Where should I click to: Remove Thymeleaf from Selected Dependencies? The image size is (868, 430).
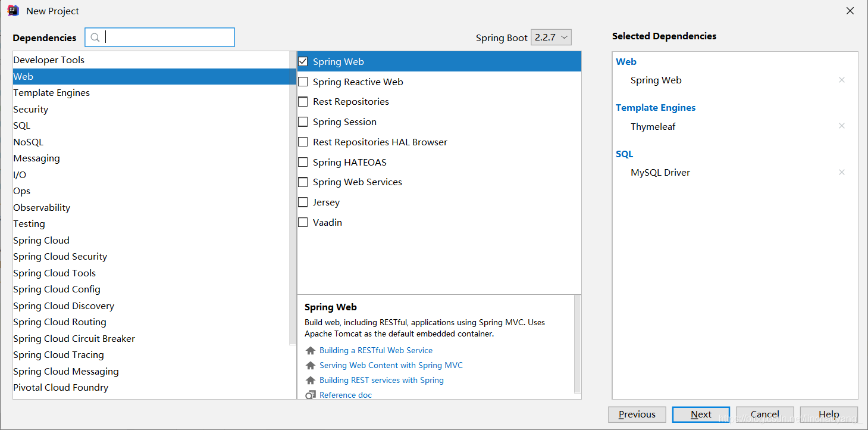pyautogui.click(x=842, y=126)
